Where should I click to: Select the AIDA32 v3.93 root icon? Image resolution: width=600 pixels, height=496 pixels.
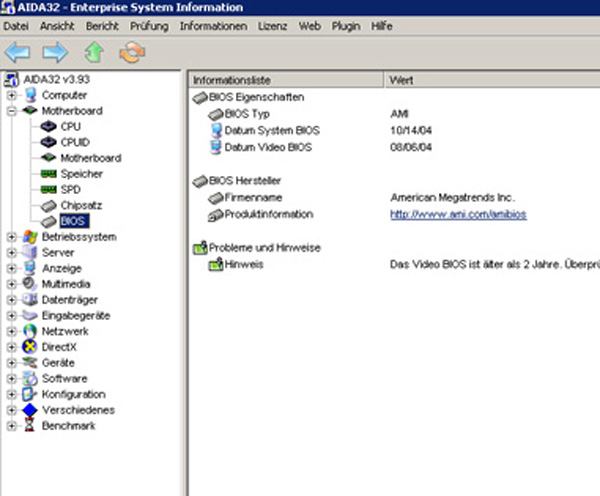coord(11,79)
